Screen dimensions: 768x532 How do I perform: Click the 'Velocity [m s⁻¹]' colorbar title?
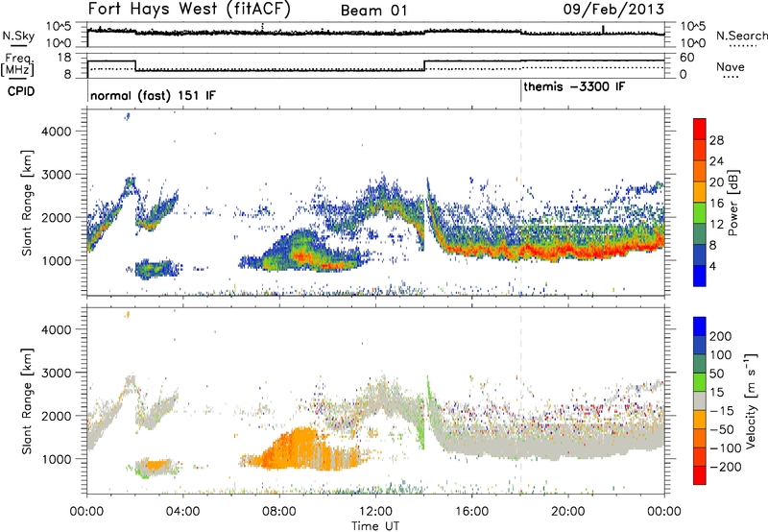click(x=751, y=400)
